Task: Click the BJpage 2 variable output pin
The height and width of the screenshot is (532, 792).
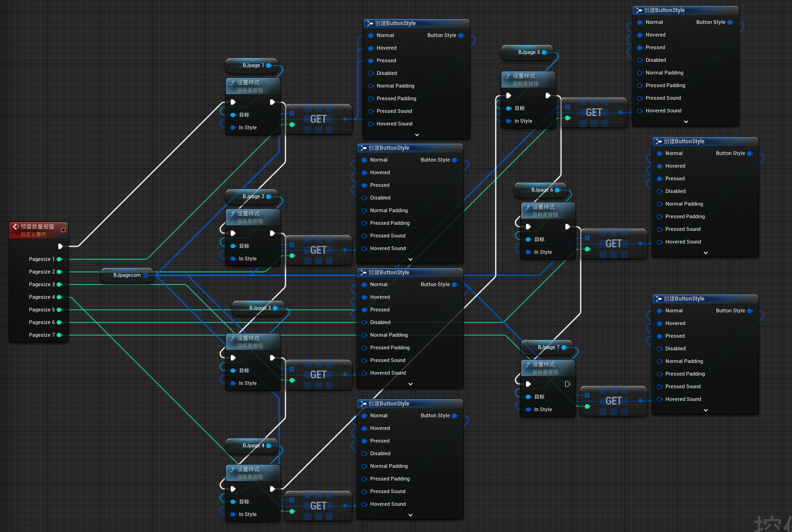Action: (x=269, y=197)
